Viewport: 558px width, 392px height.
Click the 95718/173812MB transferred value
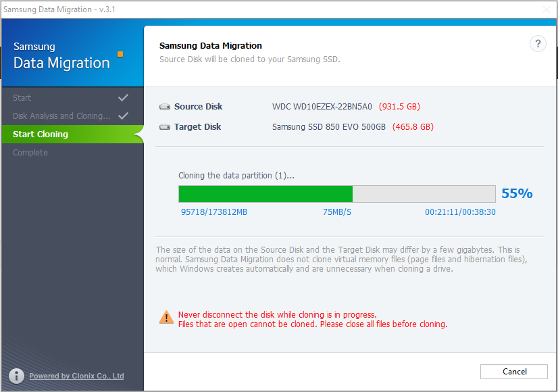[214, 212]
